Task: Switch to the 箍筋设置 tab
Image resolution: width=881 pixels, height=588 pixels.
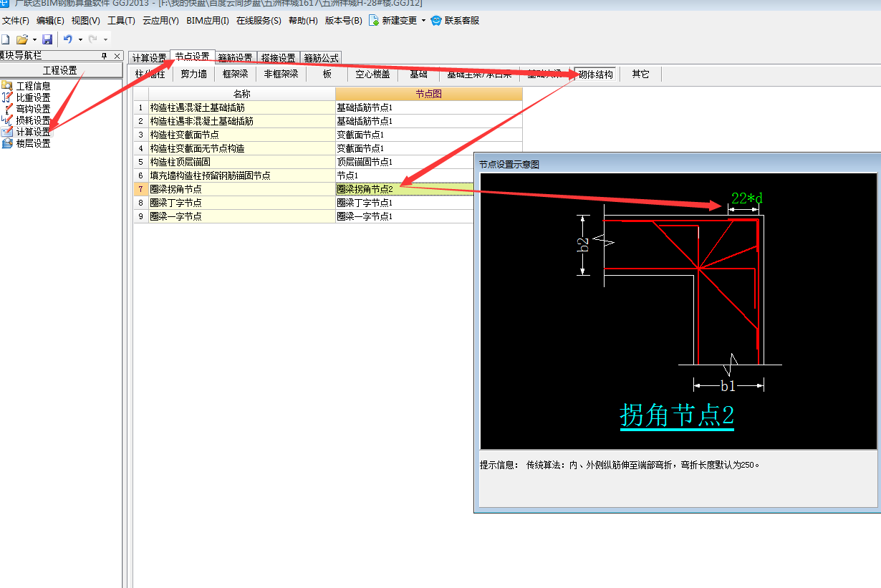Action: [x=236, y=58]
